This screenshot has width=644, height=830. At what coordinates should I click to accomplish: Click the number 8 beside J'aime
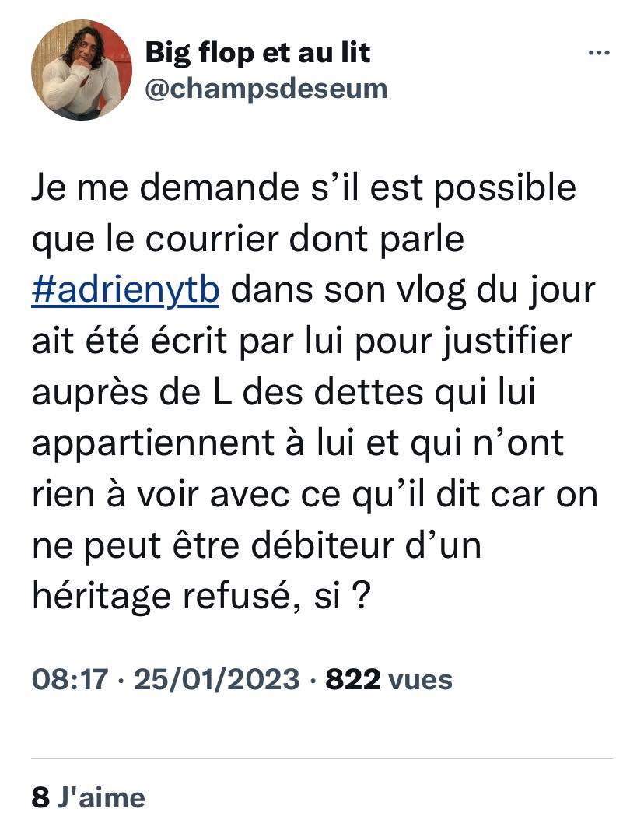pos(40,797)
